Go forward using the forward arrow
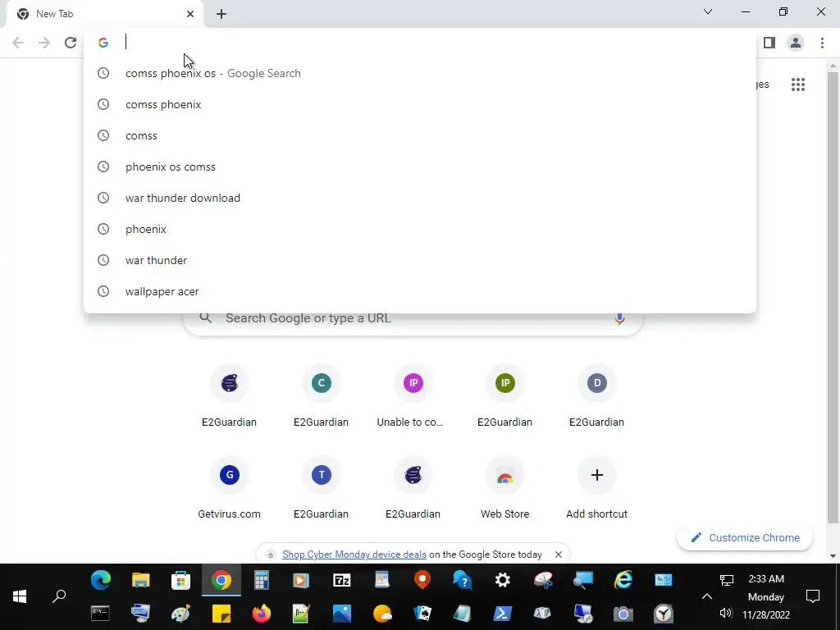 pos(44,43)
